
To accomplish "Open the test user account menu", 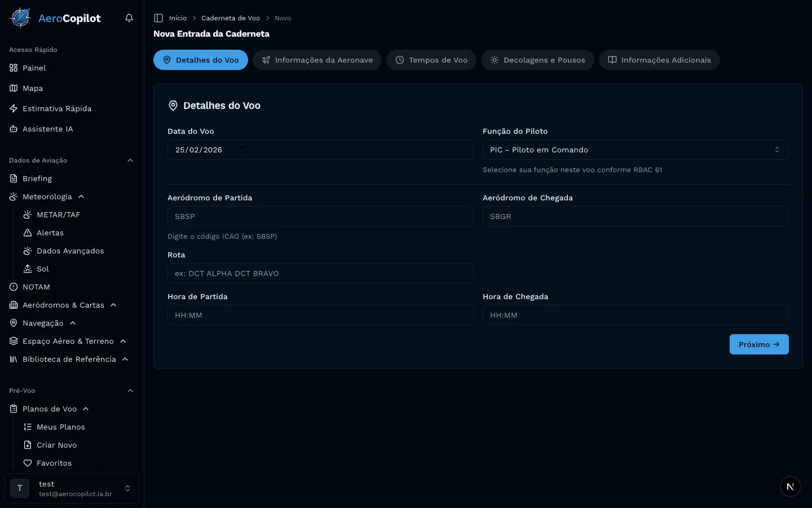I will click(x=72, y=488).
